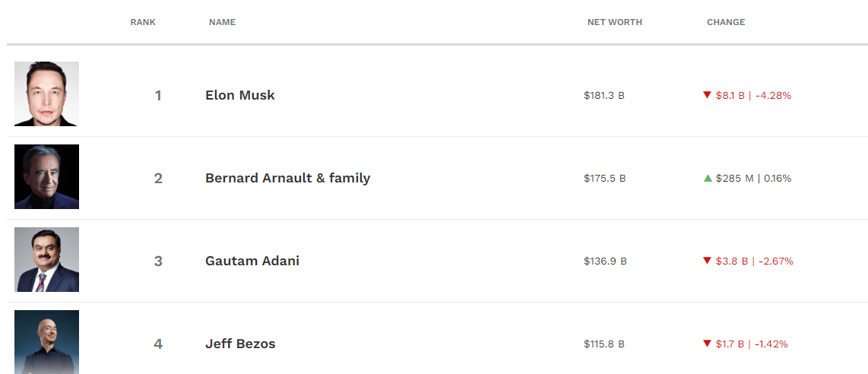Click Jeff Bezos's rank number 4
This screenshot has width=868, height=374.
[x=158, y=344]
